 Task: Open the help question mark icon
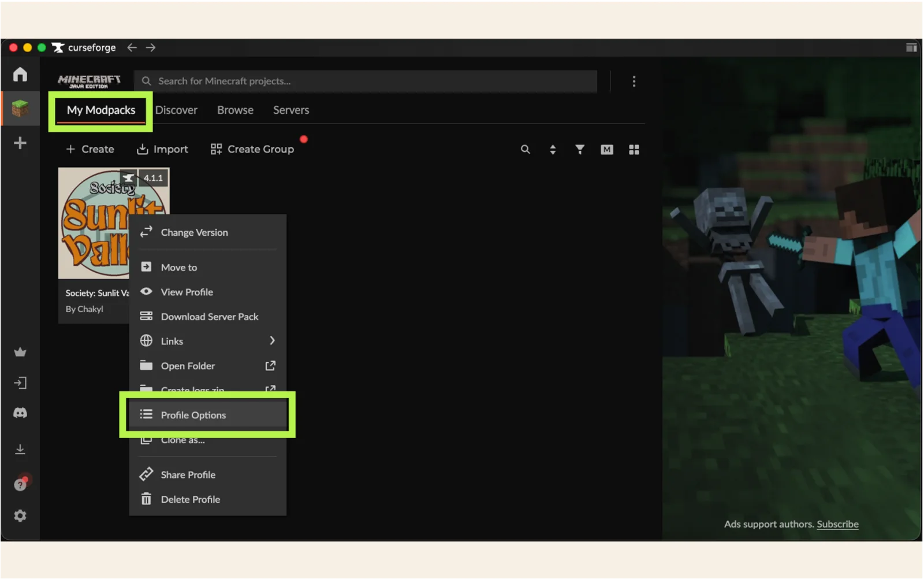click(x=20, y=484)
